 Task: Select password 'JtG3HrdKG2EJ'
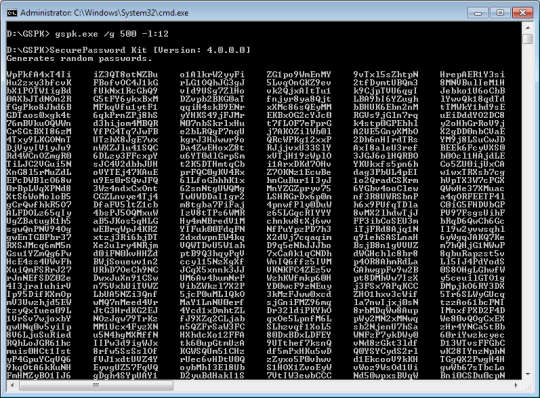(x=125, y=310)
